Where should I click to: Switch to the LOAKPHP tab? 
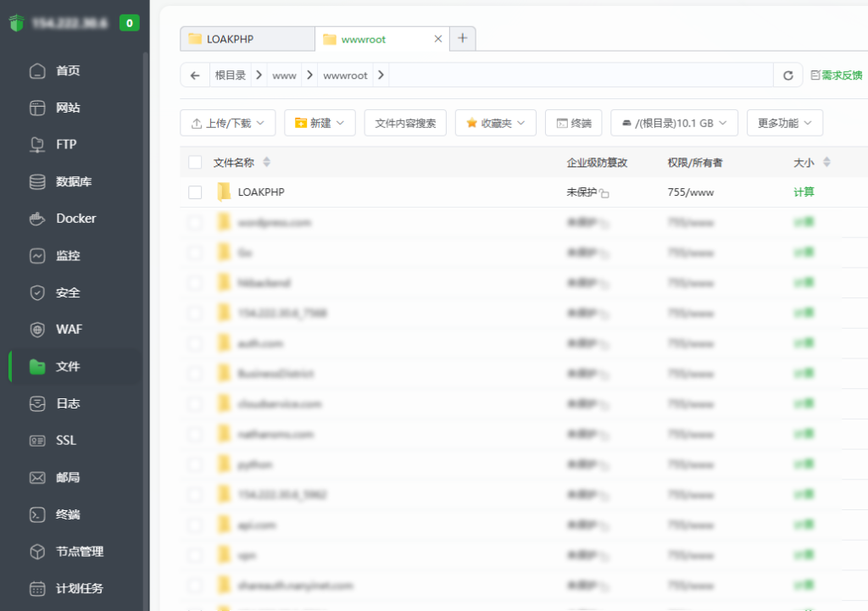click(248, 39)
